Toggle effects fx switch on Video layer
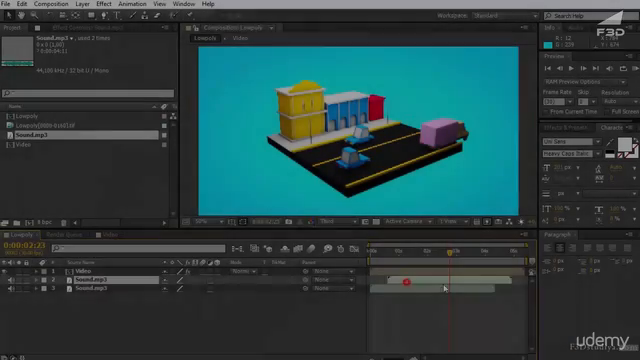Image resolution: width=640 pixels, height=360 pixels. (188, 271)
